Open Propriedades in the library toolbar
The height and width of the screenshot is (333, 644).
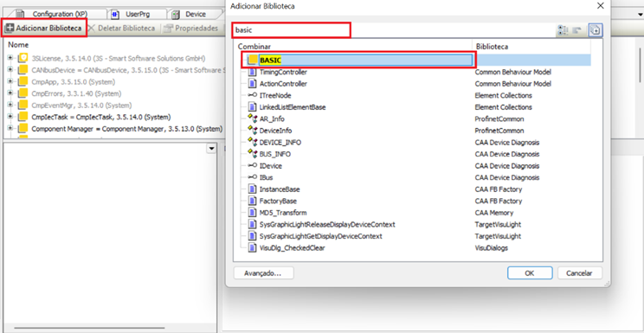[191, 29]
